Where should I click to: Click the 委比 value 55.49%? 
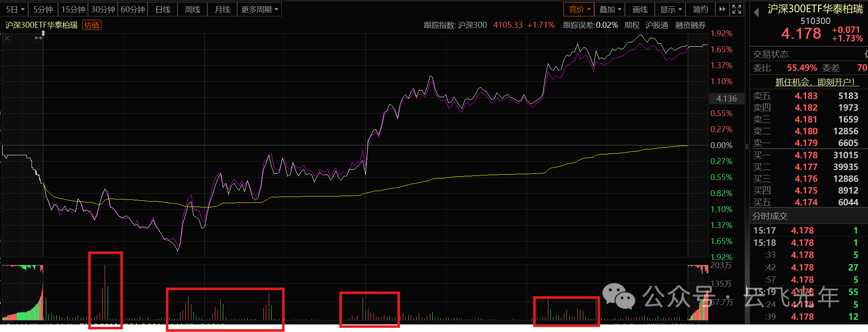point(802,68)
